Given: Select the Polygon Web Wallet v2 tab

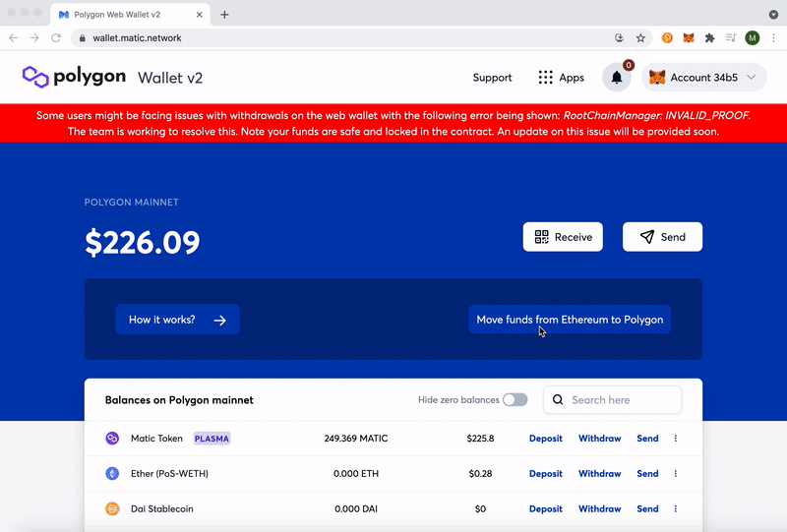Looking at the screenshot, I should click(x=130, y=15).
